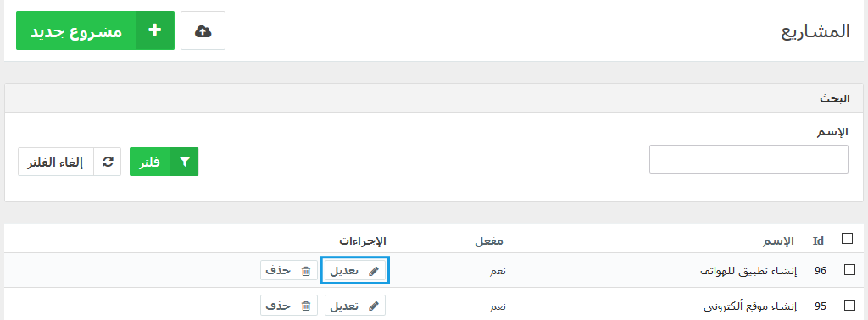The width and height of the screenshot is (868, 320).
Task: Check the box for project 96
Action: [x=849, y=270]
